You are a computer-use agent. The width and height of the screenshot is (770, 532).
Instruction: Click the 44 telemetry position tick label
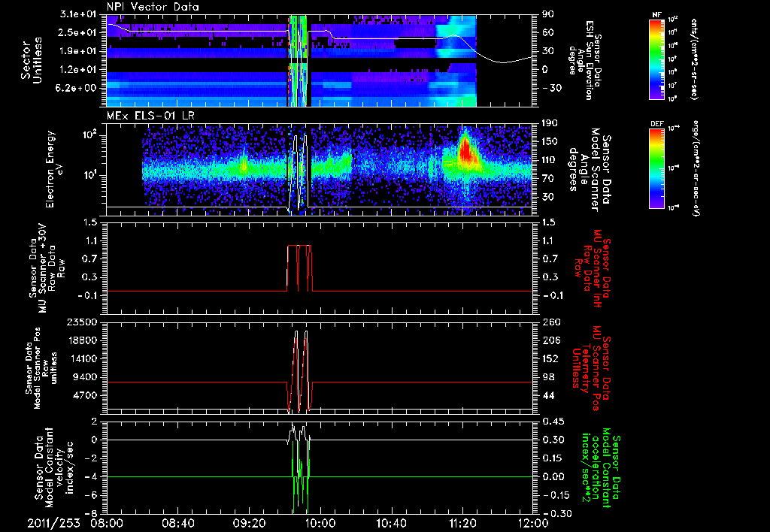coord(548,395)
